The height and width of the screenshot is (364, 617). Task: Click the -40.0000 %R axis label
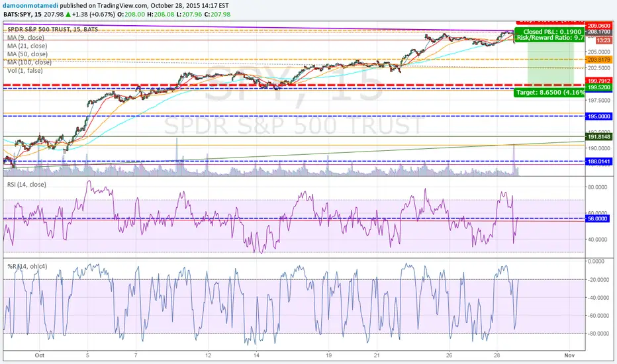(598, 298)
